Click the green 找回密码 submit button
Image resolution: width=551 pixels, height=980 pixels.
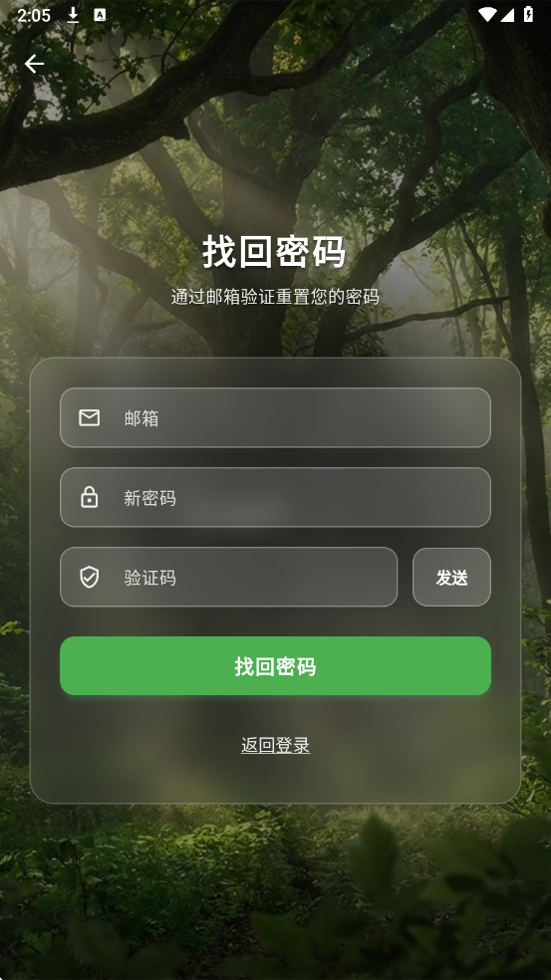(x=275, y=666)
